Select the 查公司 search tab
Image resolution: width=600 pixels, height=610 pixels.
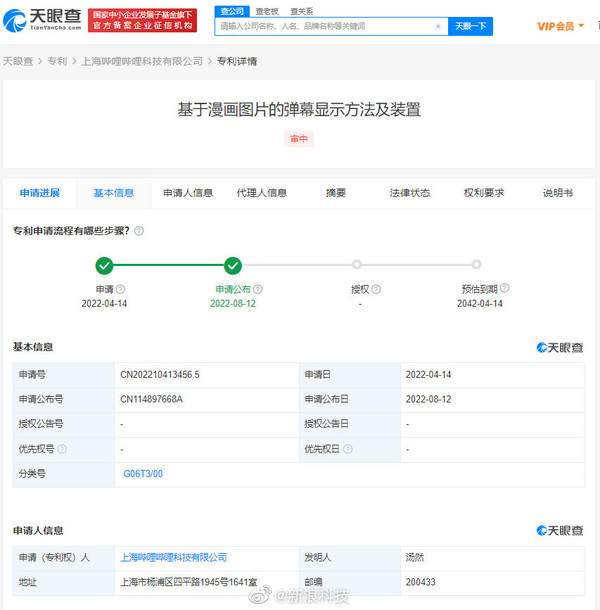232,11
